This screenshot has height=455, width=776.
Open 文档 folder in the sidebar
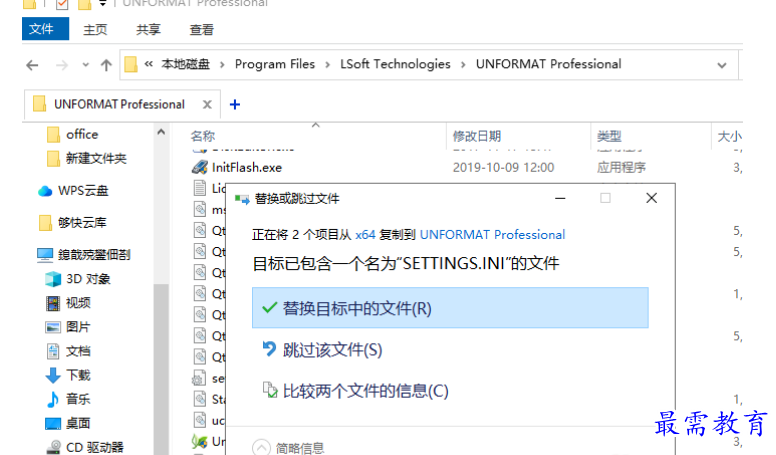(68, 351)
